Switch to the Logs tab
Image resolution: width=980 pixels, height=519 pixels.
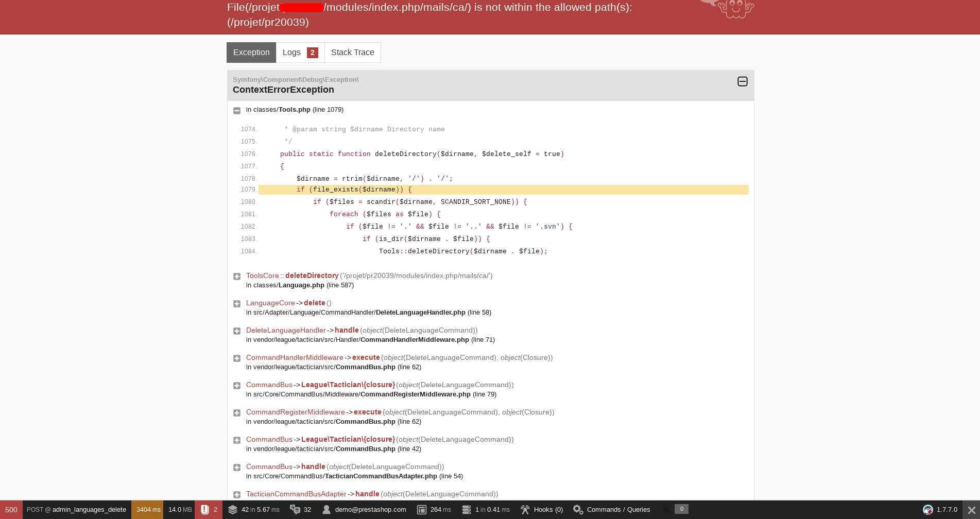point(291,52)
